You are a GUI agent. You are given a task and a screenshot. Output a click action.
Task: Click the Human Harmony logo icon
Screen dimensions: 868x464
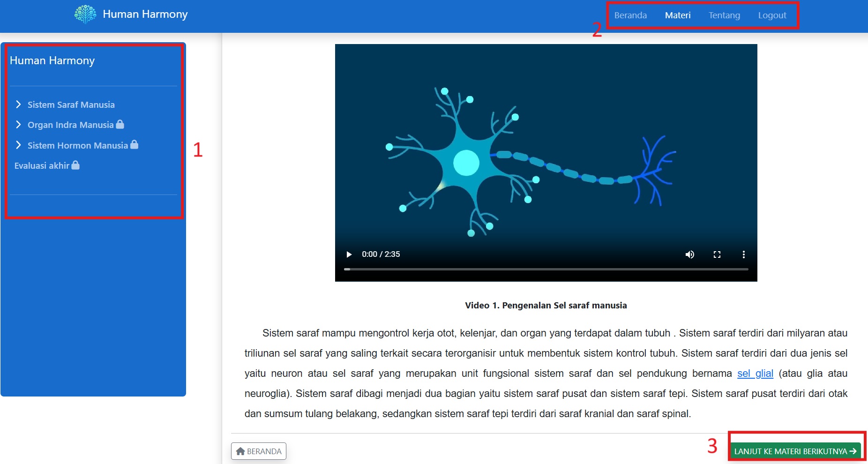85,14
